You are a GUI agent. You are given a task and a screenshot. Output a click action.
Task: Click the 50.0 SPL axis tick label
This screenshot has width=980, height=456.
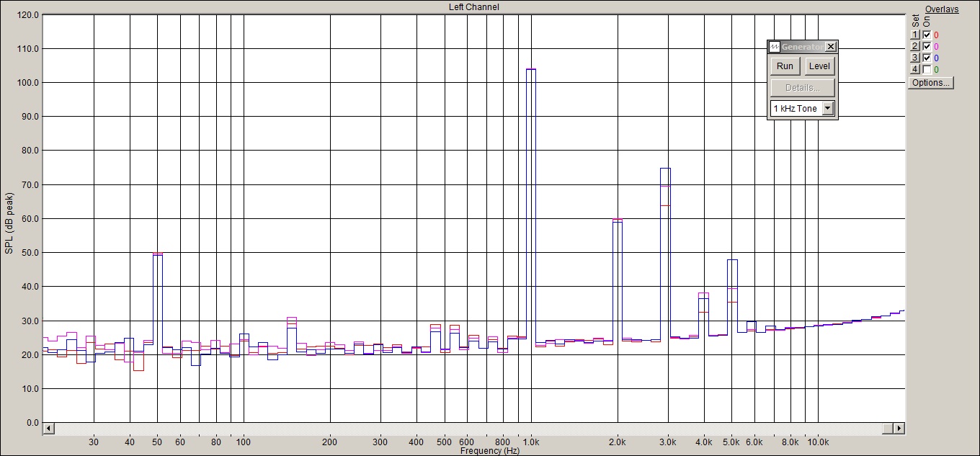pos(30,252)
